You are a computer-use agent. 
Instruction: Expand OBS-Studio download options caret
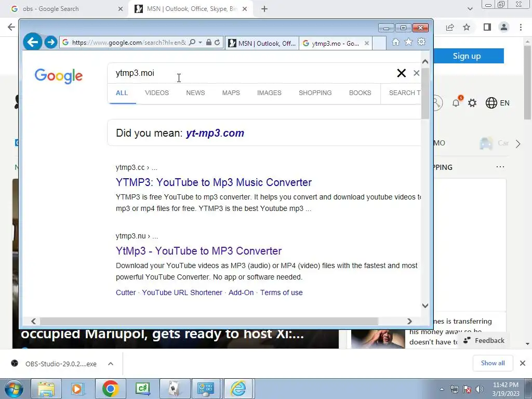point(110,364)
